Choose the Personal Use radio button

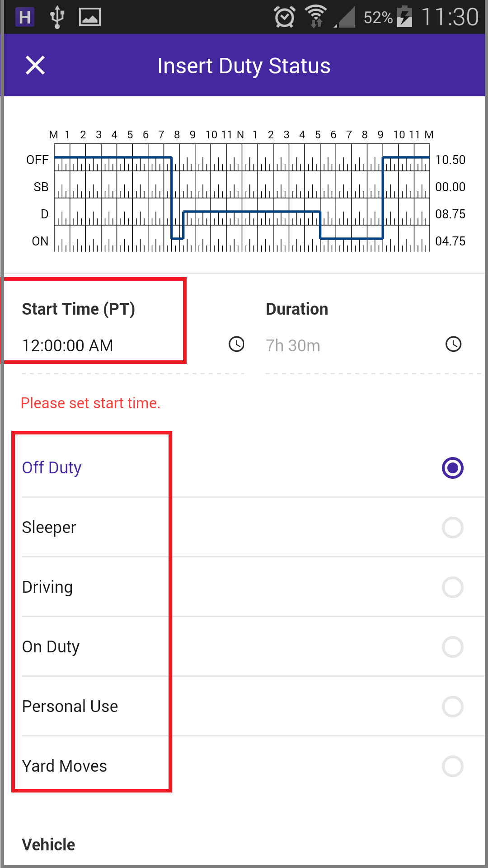453,707
